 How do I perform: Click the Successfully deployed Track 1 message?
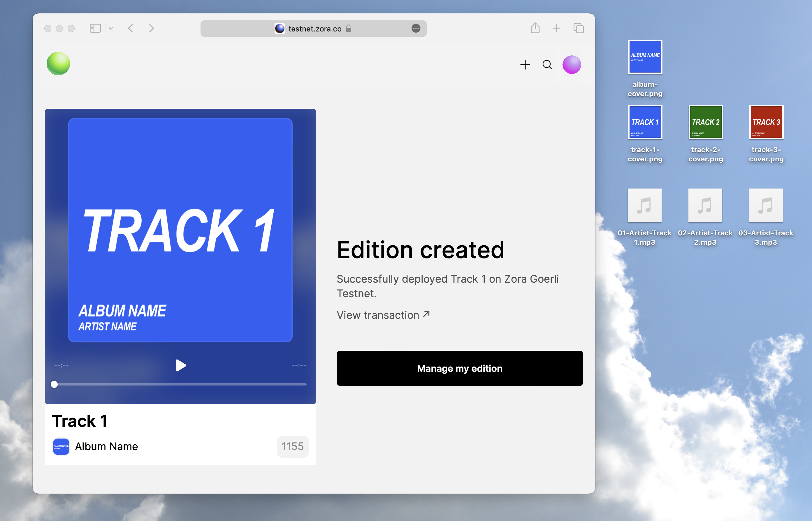447,286
